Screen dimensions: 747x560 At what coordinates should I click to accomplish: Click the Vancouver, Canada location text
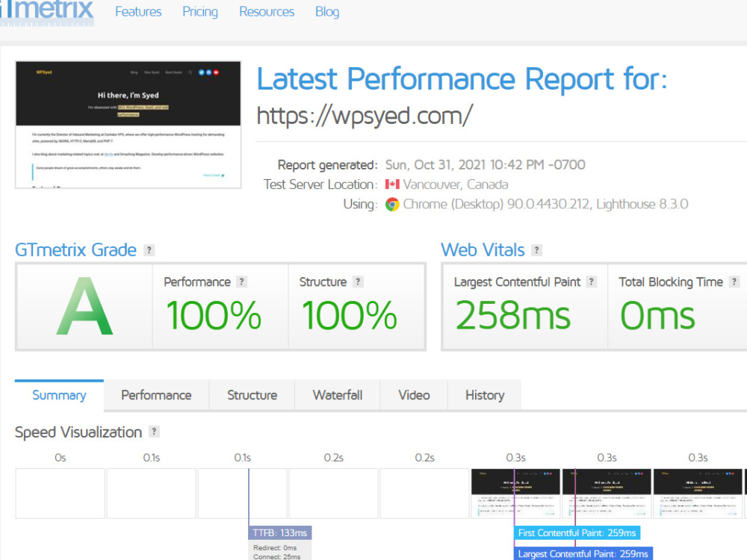[456, 184]
